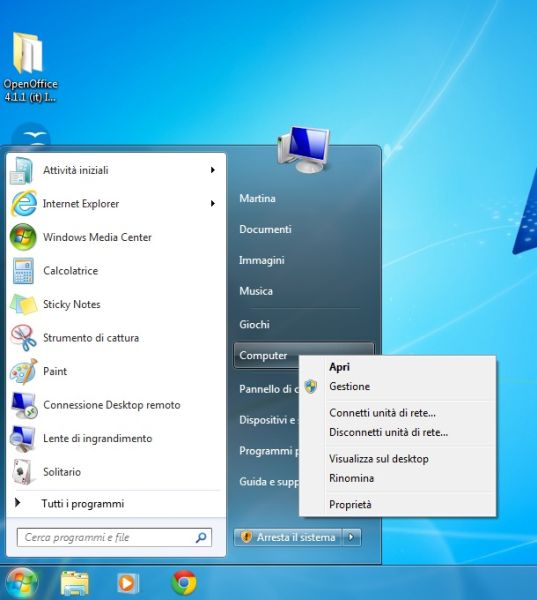Open Proprietà from the context menu
This screenshot has width=537, height=600.
(350, 505)
